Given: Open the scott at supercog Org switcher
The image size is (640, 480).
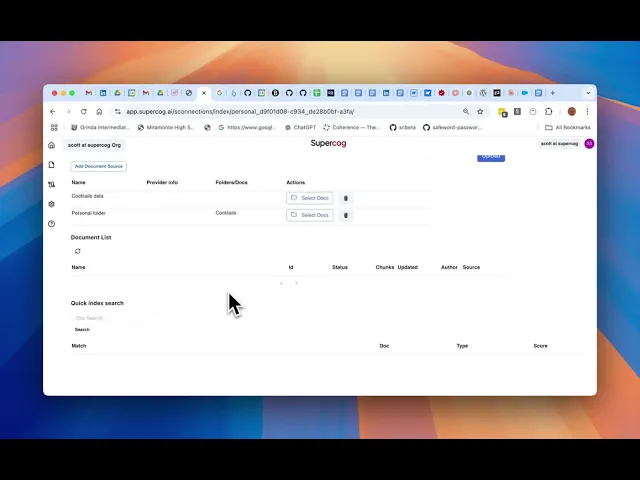Looking at the screenshot, I should [94, 145].
